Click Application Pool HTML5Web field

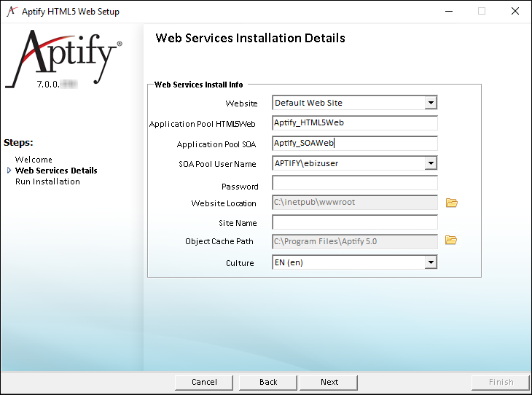pyautogui.click(x=355, y=123)
